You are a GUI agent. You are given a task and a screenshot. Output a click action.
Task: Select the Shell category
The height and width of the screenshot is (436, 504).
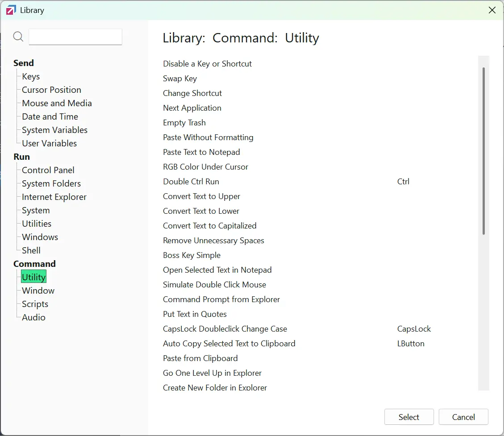(x=31, y=251)
